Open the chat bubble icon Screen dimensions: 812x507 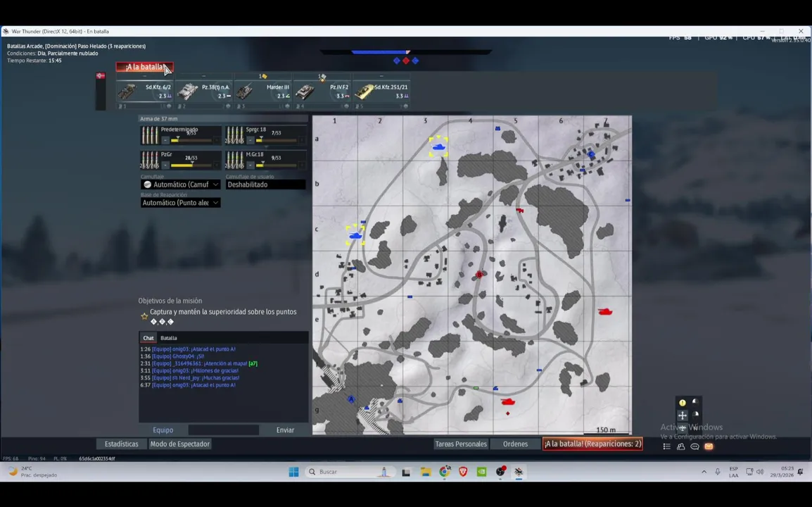(695, 446)
